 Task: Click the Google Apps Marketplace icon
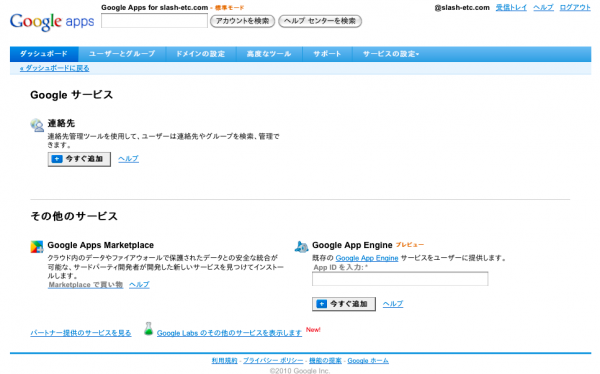[37, 247]
